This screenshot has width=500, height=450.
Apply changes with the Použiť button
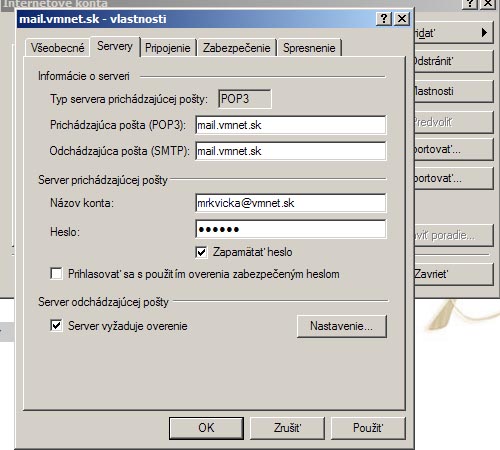(x=368, y=428)
